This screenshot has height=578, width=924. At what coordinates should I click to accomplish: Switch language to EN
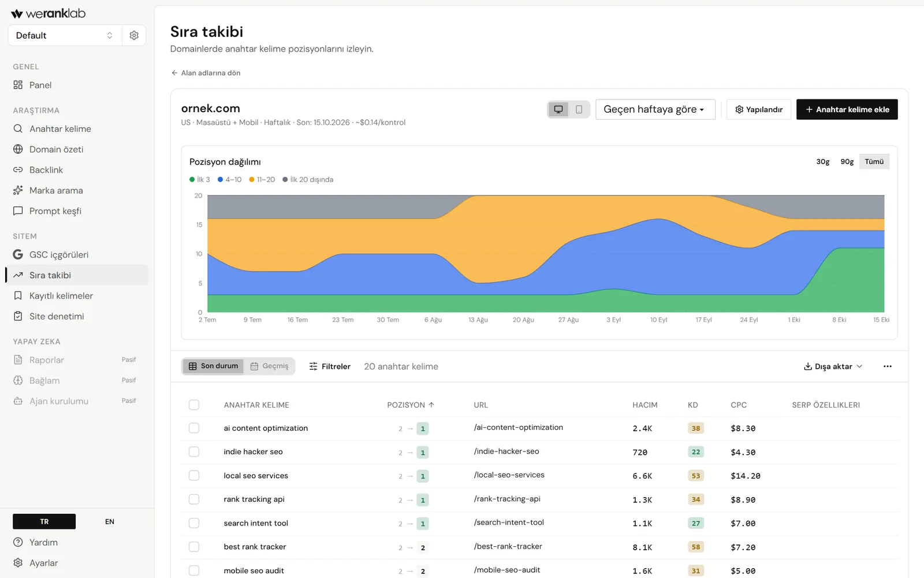[110, 521]
